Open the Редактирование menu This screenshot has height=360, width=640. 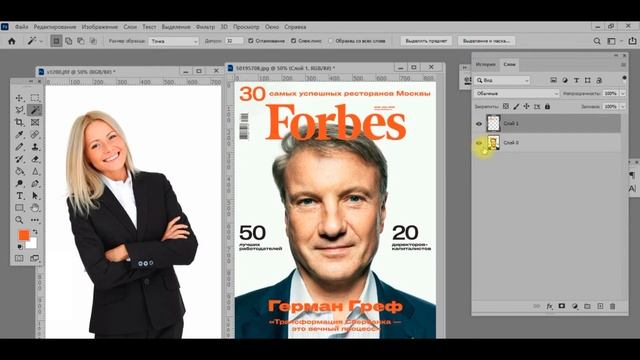(55, 27)
